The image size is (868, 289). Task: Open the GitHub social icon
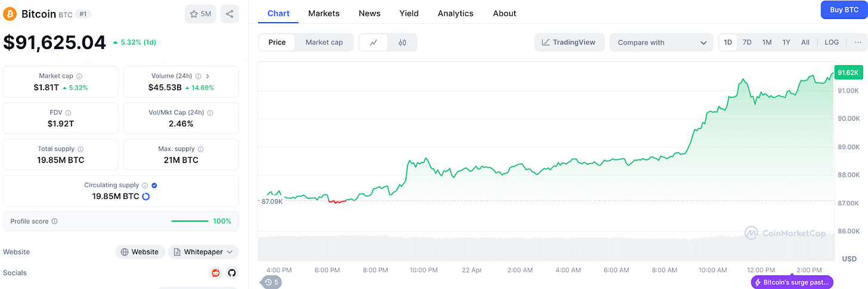[x=232, y=273]
